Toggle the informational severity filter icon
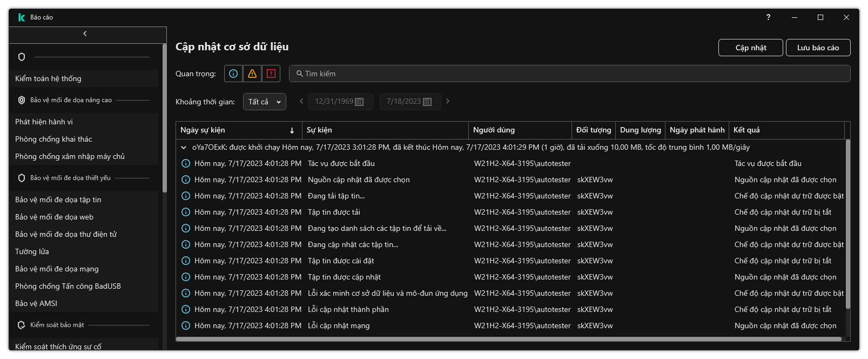This screenshot has height=359, width=868. point(233,74)
